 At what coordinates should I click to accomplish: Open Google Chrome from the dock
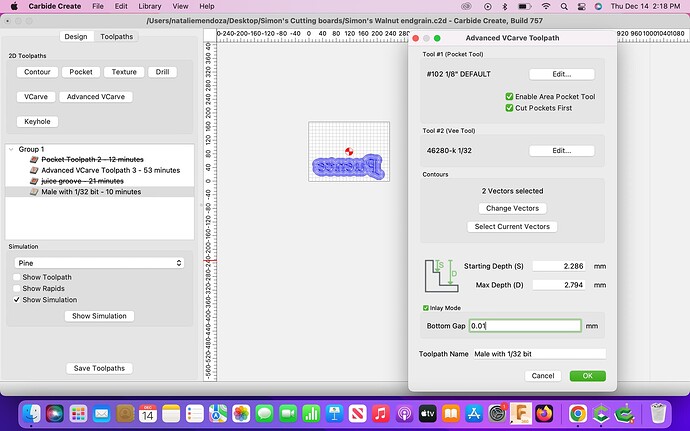(578, 414)
